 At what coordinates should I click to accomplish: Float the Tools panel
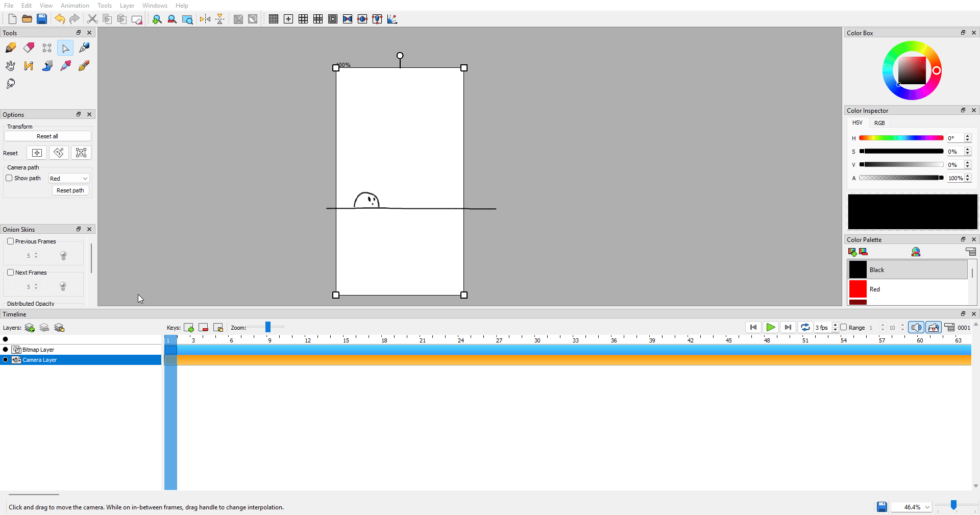(79, 33)
